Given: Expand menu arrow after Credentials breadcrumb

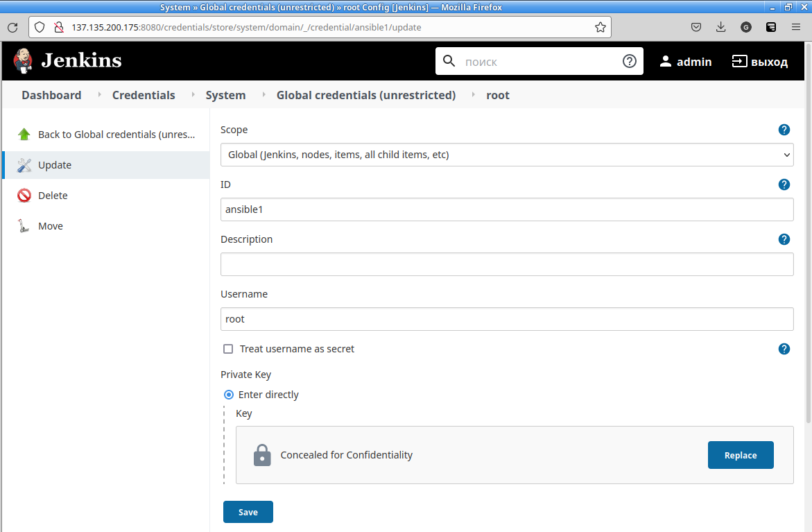Looking at the screenshot, I should coord(193,95).
